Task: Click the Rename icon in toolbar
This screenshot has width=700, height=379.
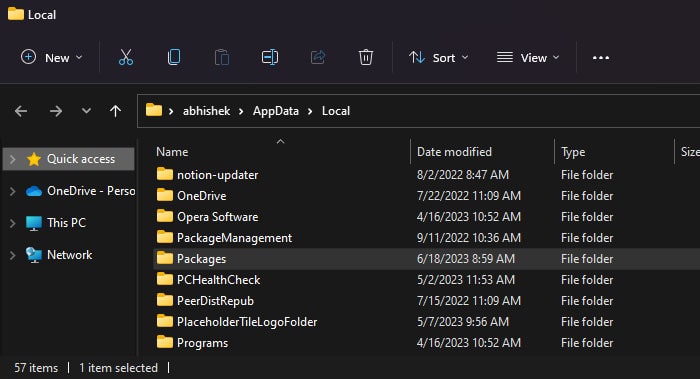Action: pyautogui.click(x=270, y=58)
